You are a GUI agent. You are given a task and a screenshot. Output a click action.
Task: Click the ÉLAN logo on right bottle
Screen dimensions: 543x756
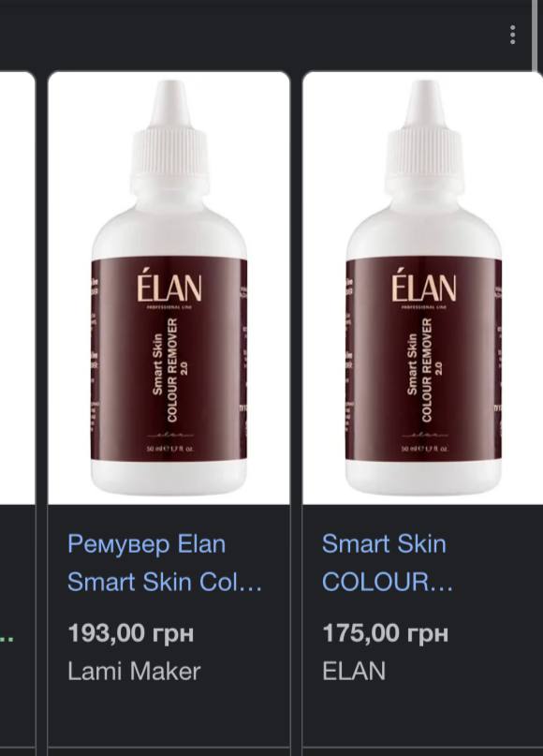423,288
